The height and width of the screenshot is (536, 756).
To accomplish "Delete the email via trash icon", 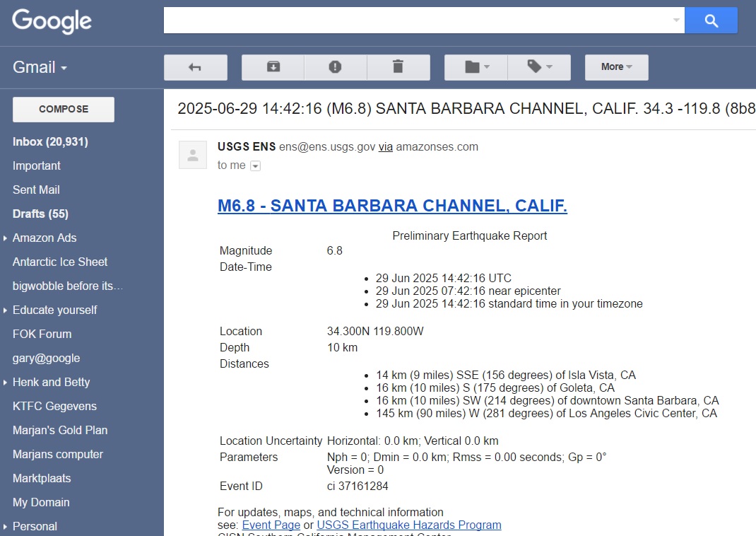I will click(398, 67).
